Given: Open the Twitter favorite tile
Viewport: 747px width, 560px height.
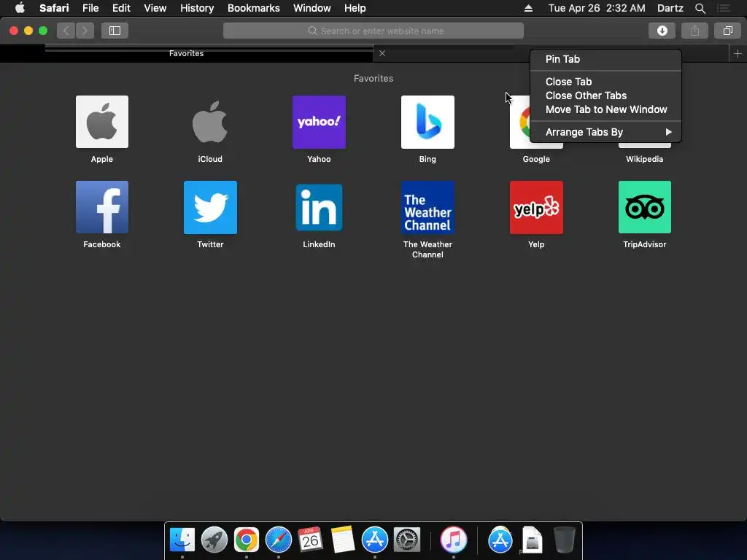Looking at the screenshot, I should [x=210, y=207].
